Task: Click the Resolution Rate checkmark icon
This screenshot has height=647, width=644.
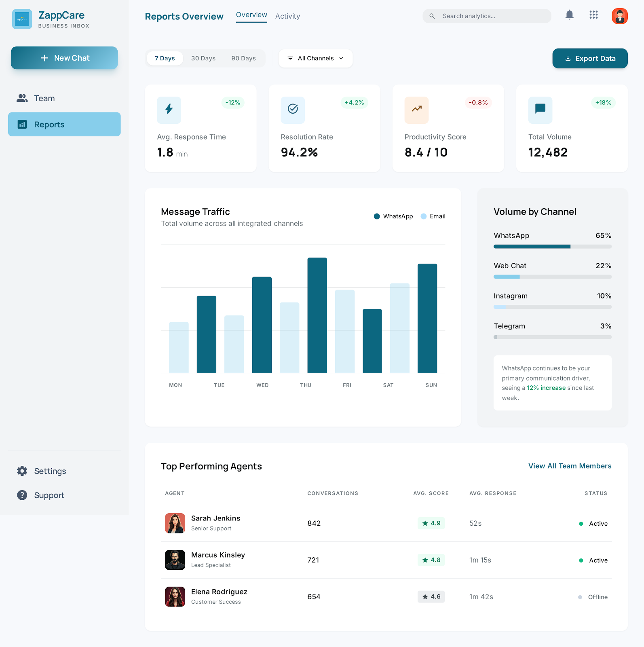Action: point(293,110)
